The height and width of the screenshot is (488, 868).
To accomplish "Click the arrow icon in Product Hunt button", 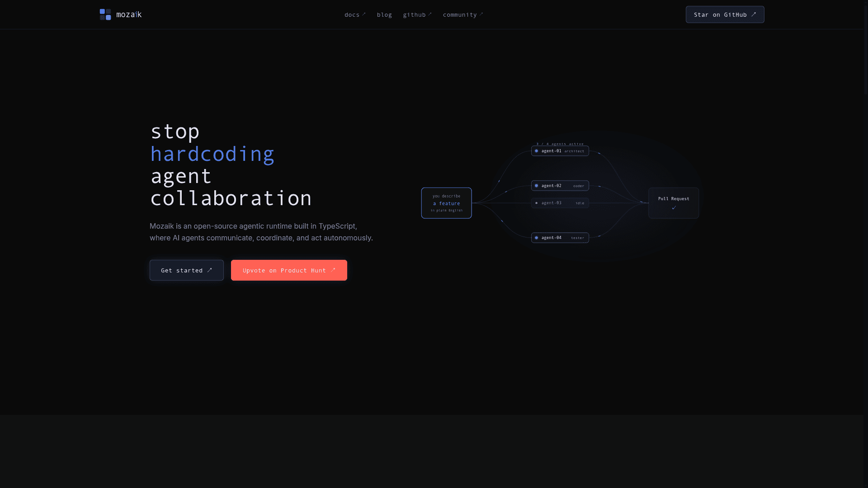I will click(x=333, y=270).
